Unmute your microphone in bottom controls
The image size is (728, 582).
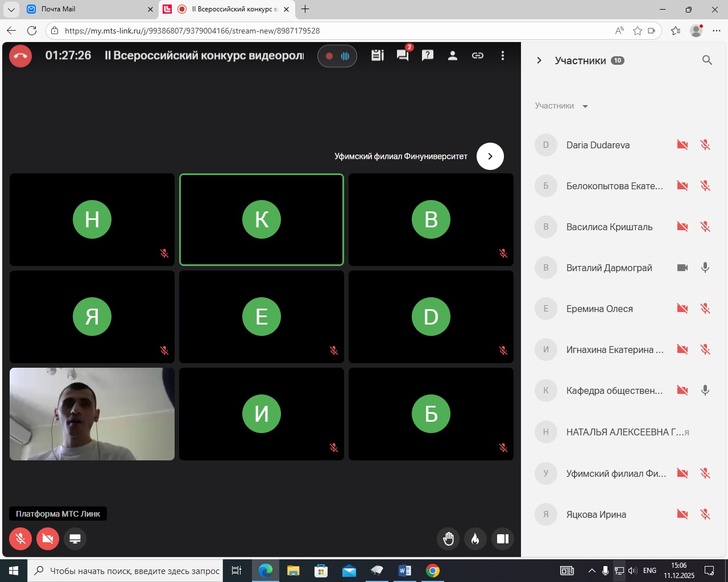[20, 538]
